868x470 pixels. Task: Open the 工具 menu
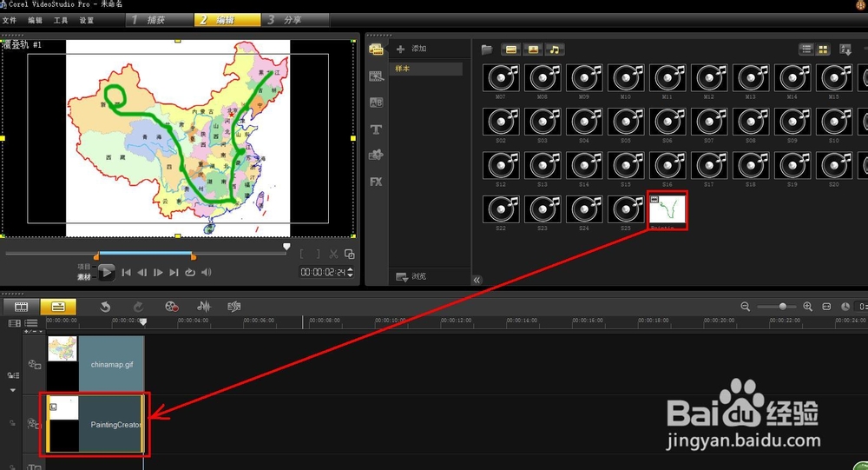(x=61, y=21)
